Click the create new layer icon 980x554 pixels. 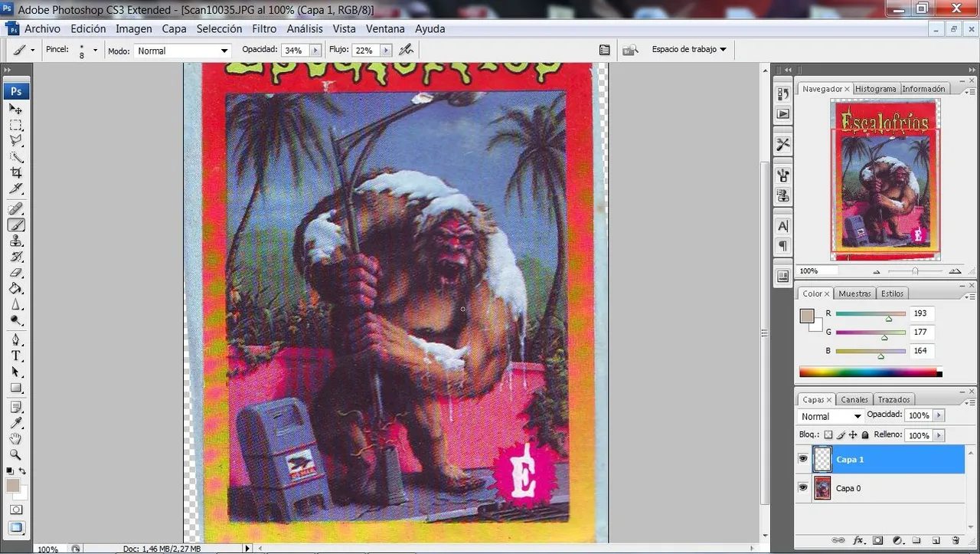pyautogui.click(x=935, y=540)
